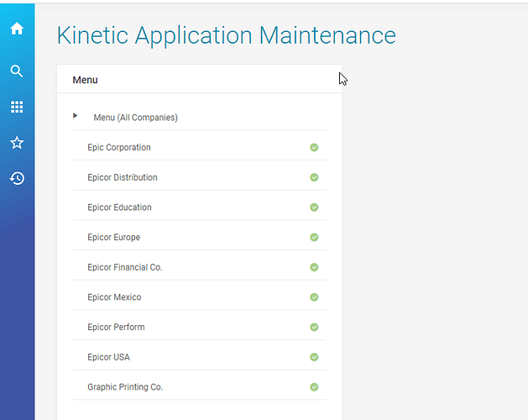Open Favorites star icon in sidebar
Screen dimensions: 528x420
17,143
